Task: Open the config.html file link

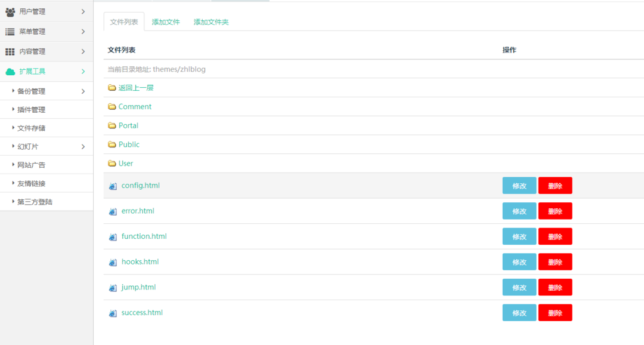Action: (141, 186)
